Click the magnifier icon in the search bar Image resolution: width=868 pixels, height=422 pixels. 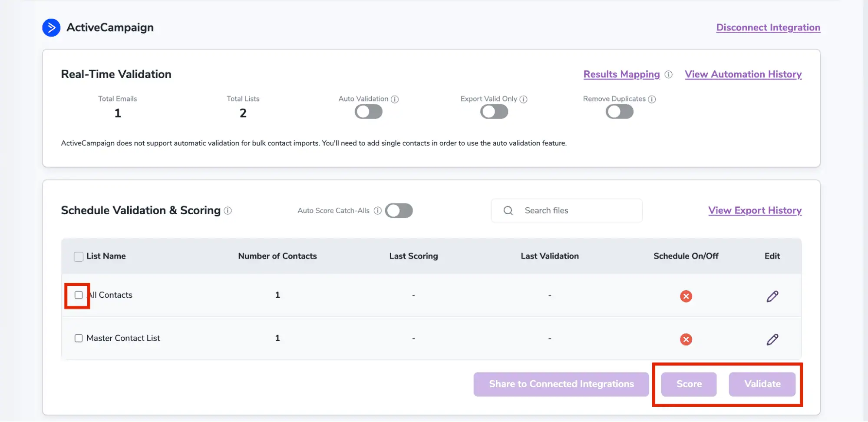pyautogui.click(x=508, y=210)
